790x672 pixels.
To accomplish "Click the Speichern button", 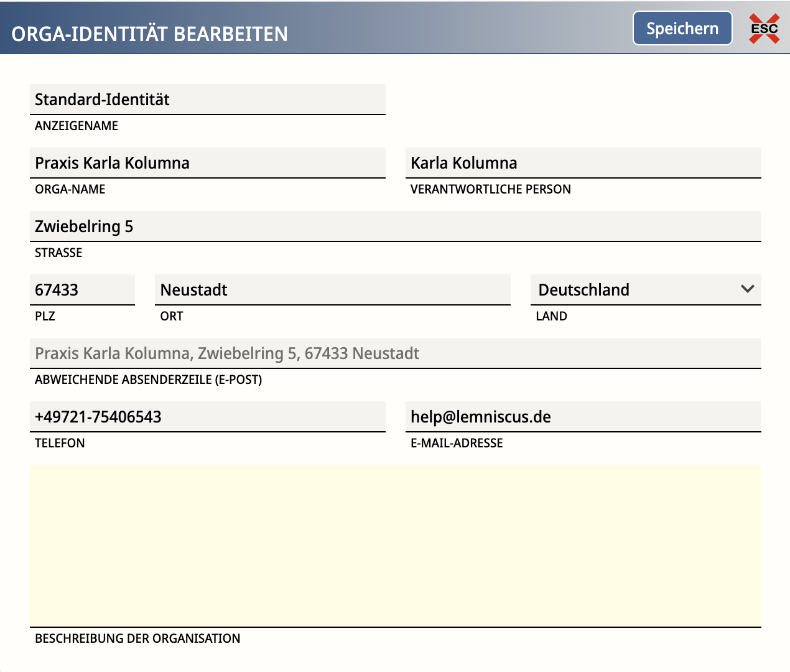I will 682,29.
